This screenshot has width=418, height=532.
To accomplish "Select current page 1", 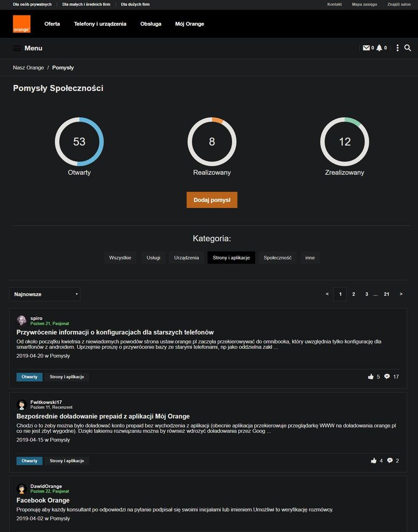I will click(x=340, y=294).
